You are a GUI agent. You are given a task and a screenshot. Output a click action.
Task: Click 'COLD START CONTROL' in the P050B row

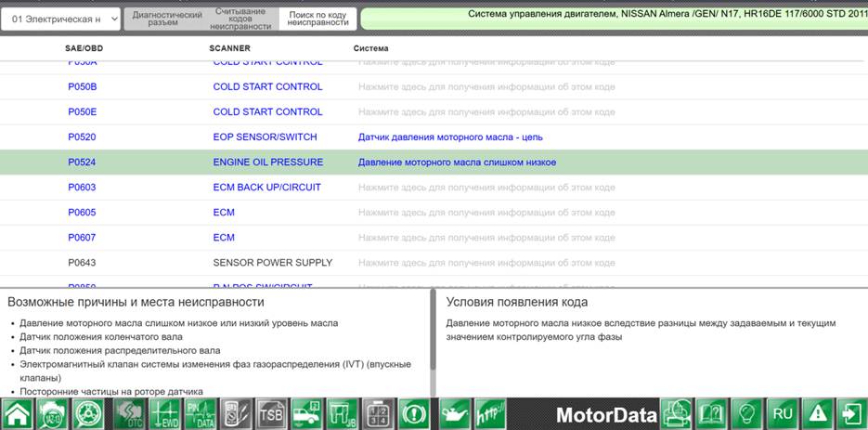click(x=267, y=87)
